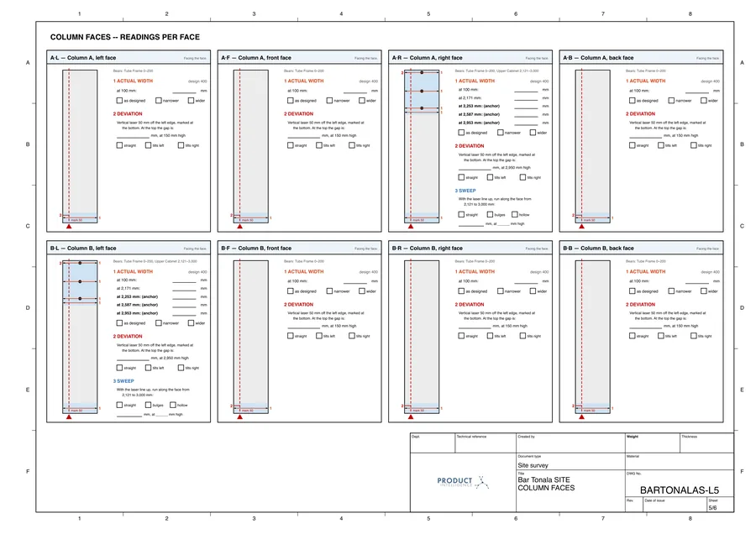
Task: Tick "as designed" in the A-L panel
Action: click(119, 100)
